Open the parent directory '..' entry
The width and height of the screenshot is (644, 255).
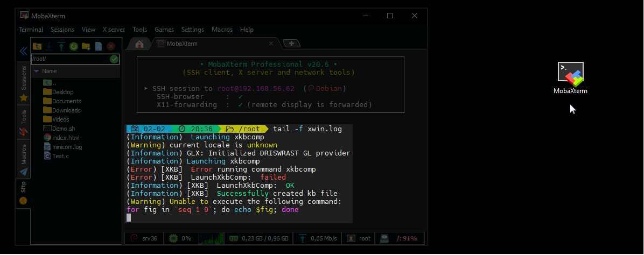click(x=50, y=83)
